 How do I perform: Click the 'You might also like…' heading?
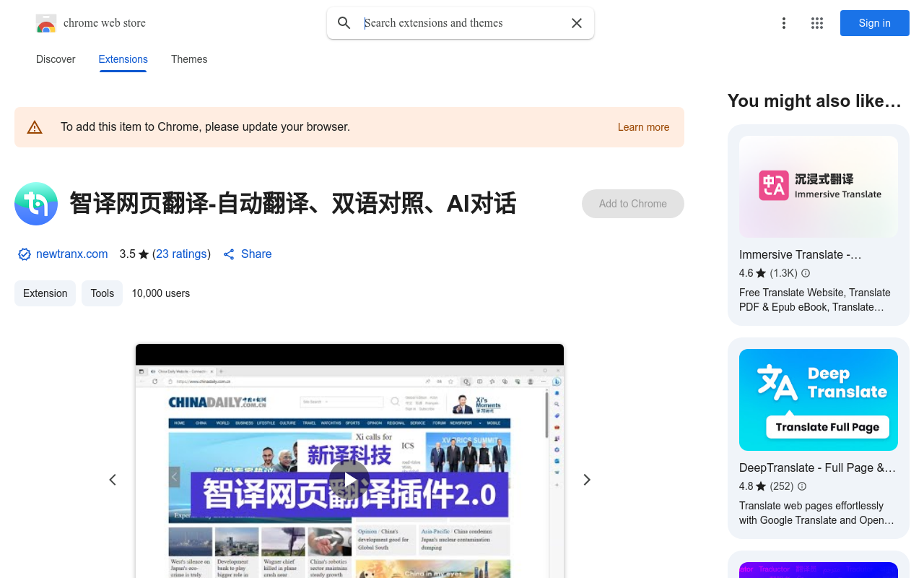[x=814, y=101]
